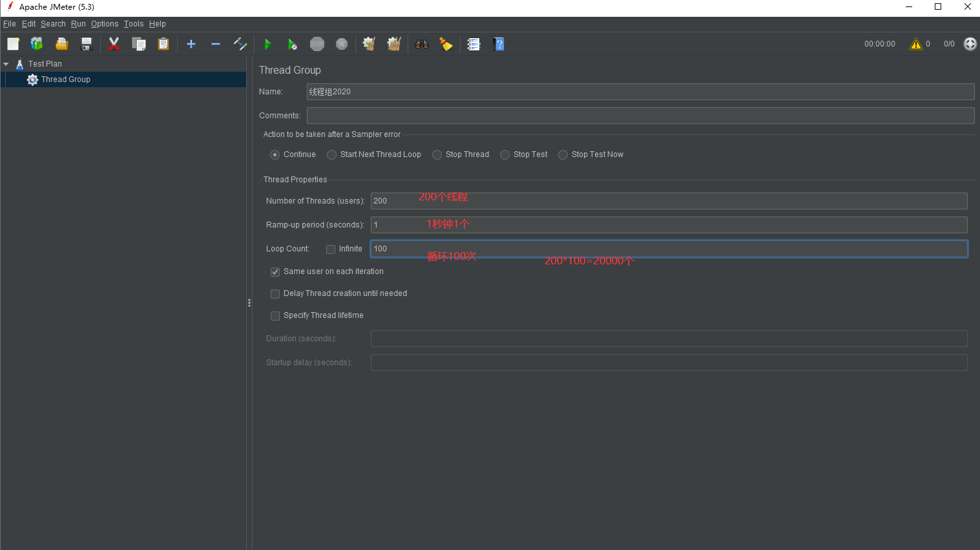Select the Stop Test radio button

coord(505,154)
